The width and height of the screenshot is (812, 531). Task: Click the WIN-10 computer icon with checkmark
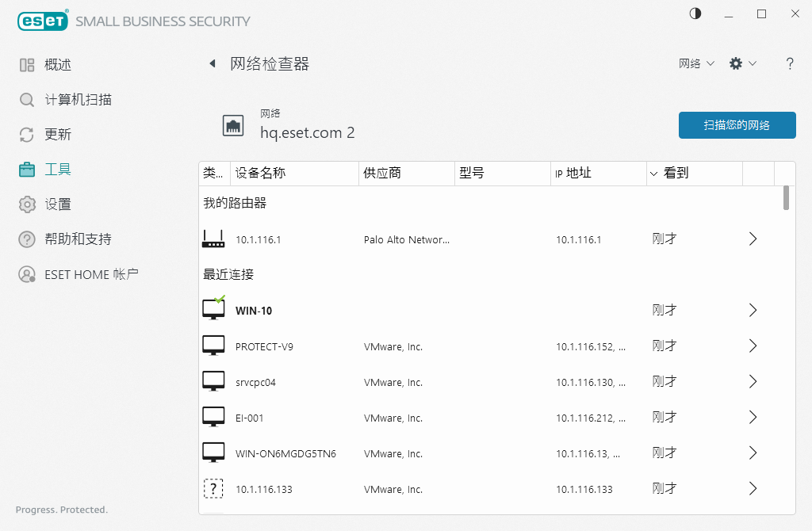[213, 309]
